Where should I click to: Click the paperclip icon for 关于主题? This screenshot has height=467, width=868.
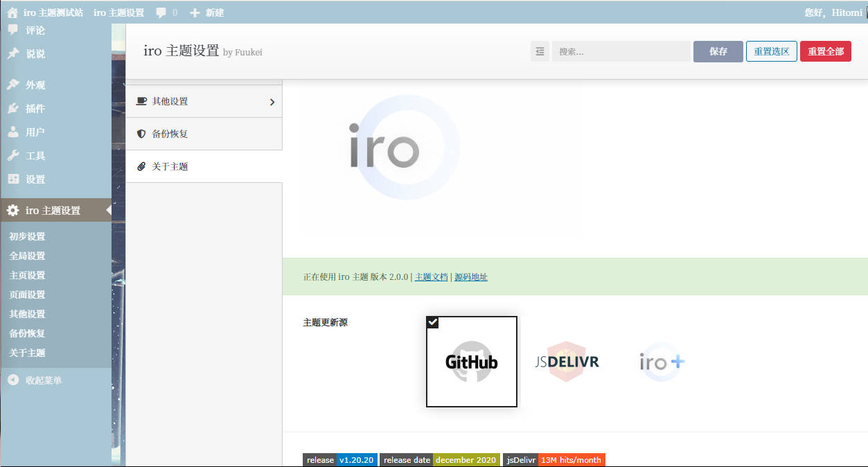[x=141, y=166]
